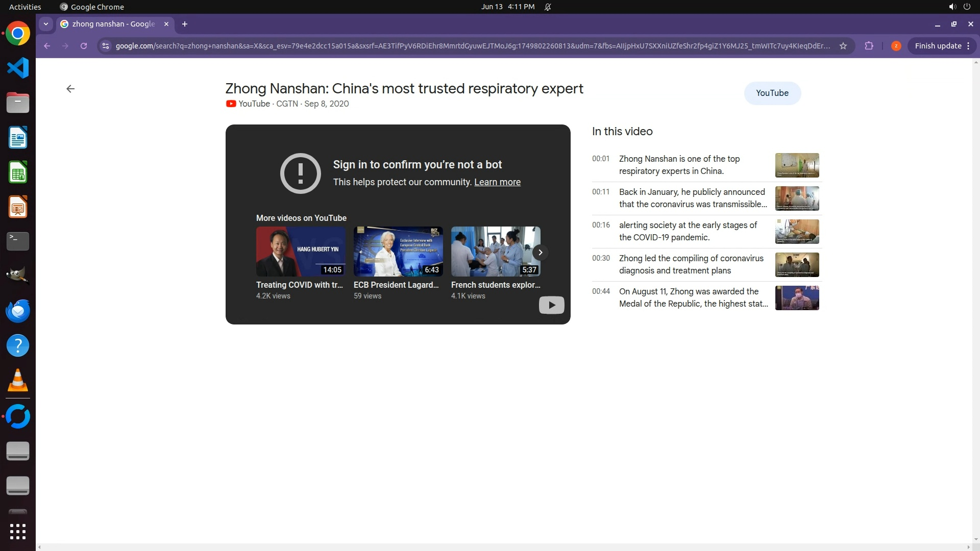Open the volume indicator in system tray
Screen dimensions: 980x551
(952, 7)
